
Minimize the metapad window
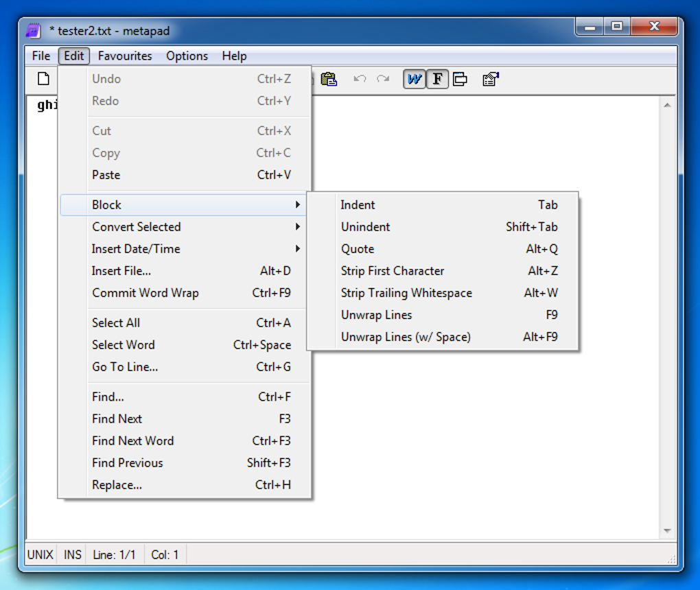[x=590, y=27]
